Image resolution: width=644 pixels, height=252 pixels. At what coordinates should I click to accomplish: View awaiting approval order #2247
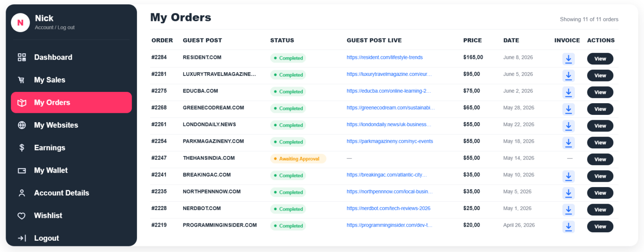coord(600,159)
